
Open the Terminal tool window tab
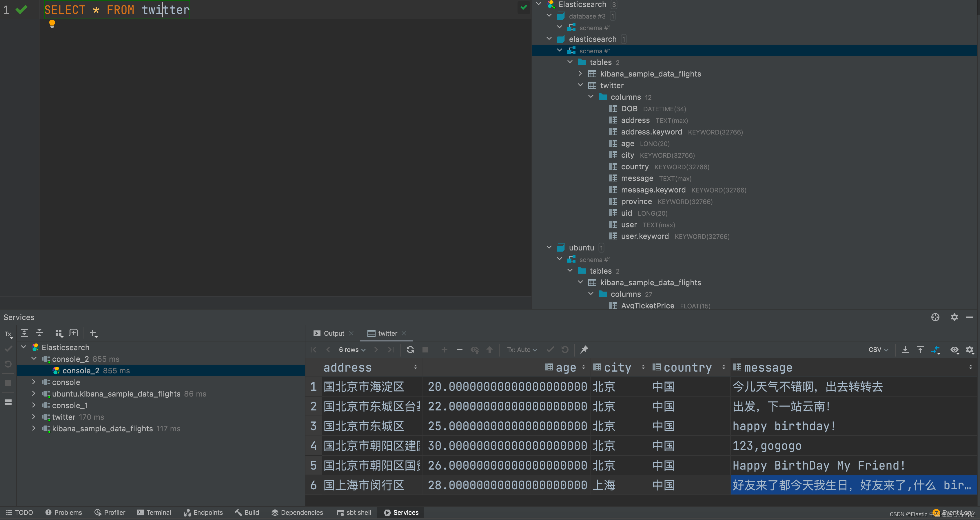[154, 512]
